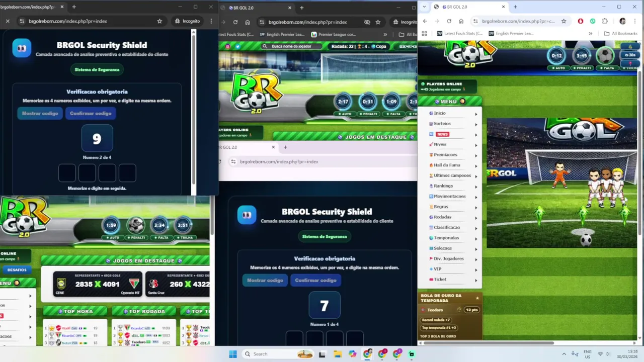Click Instagram icon in middle window header

coord(227,46)
